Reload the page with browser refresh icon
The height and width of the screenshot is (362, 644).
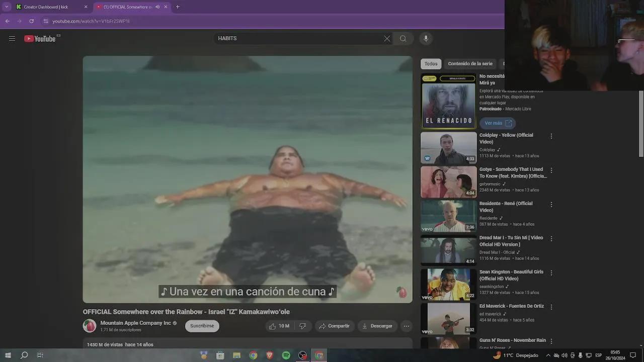(x=31, y=21)
